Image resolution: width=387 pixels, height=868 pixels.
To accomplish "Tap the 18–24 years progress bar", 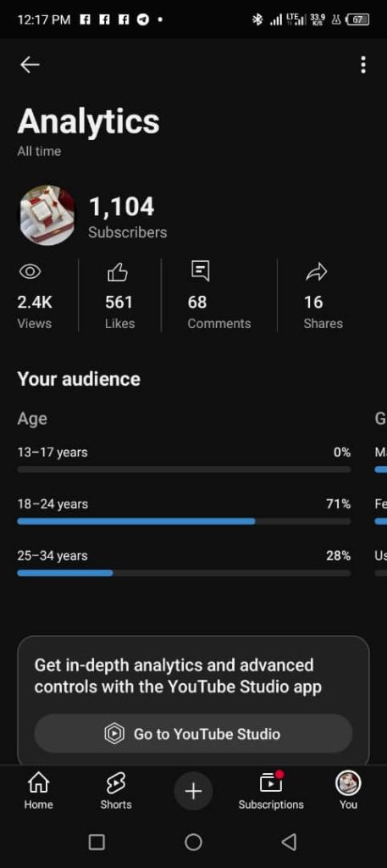I will tap(184, 521).
